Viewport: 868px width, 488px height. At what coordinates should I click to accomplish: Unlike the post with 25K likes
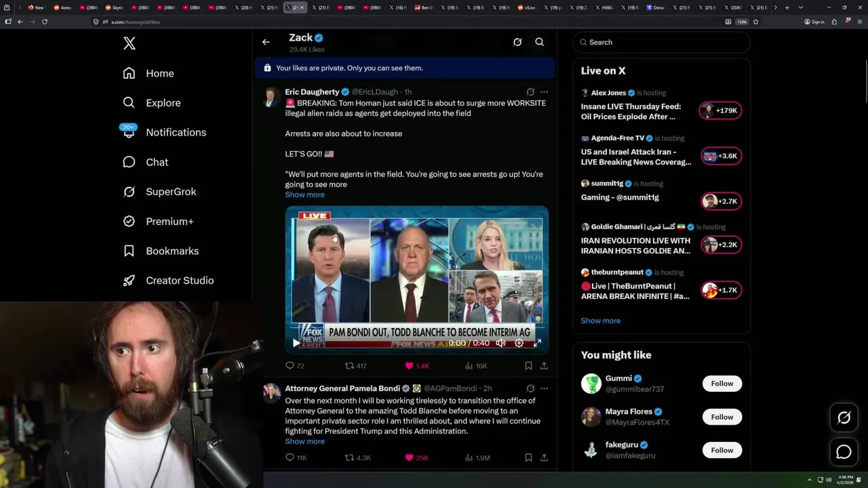point(416,457)
